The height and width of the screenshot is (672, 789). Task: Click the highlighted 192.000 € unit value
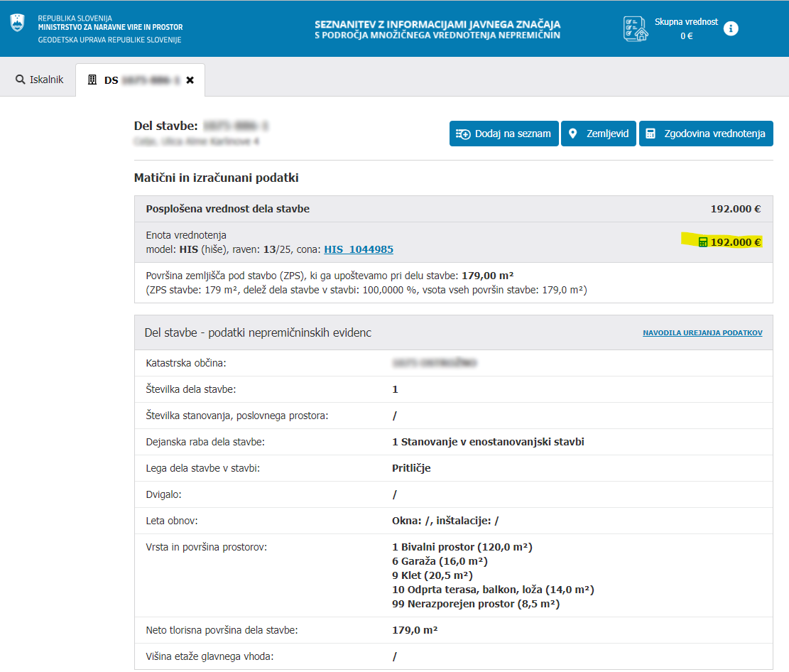[735, 242]
